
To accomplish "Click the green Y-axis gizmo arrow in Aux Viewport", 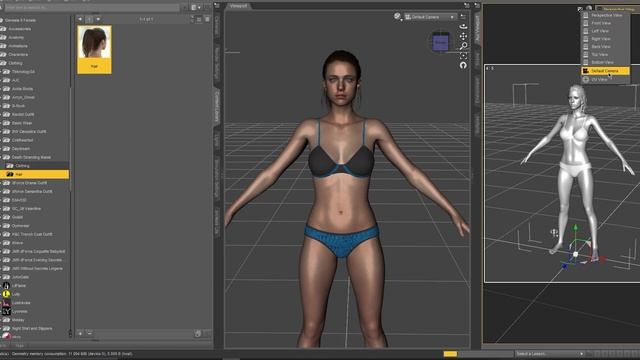I will pyautogui.click(x=576, y=228).
